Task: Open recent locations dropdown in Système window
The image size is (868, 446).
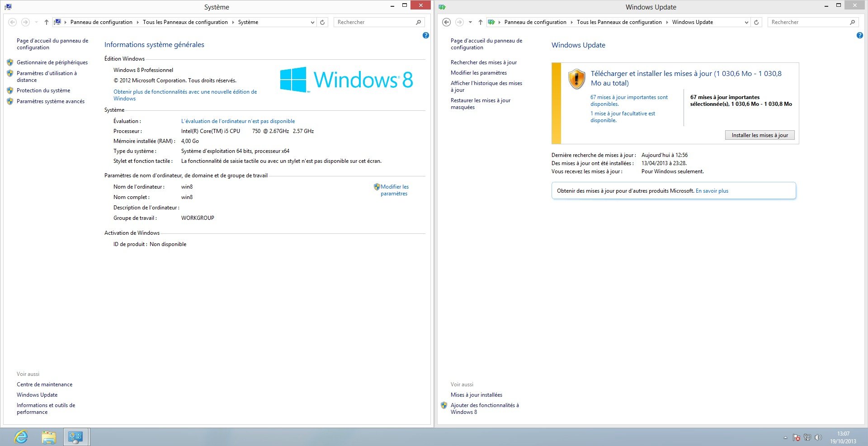Action: pyautogui.click(x=36, y=22)
